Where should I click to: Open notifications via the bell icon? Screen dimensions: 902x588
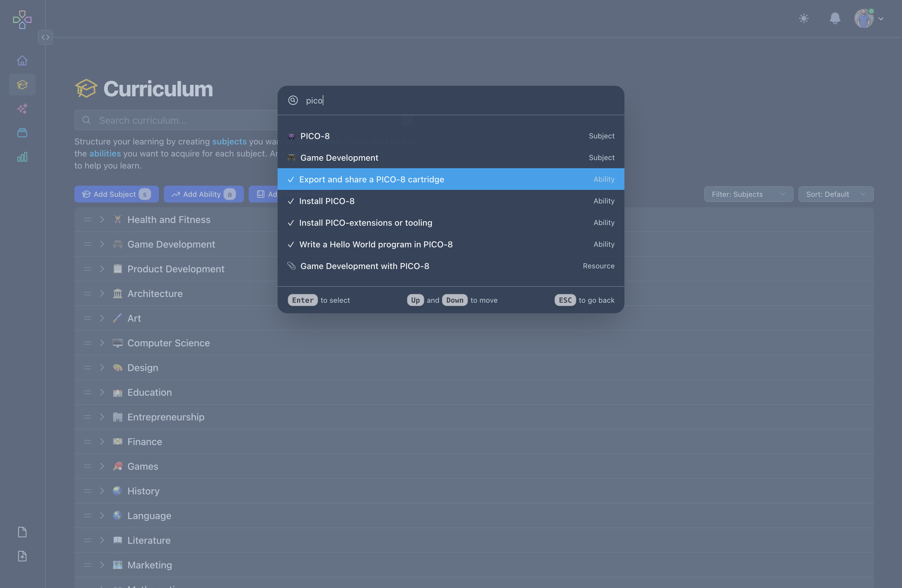click(835, 18)
